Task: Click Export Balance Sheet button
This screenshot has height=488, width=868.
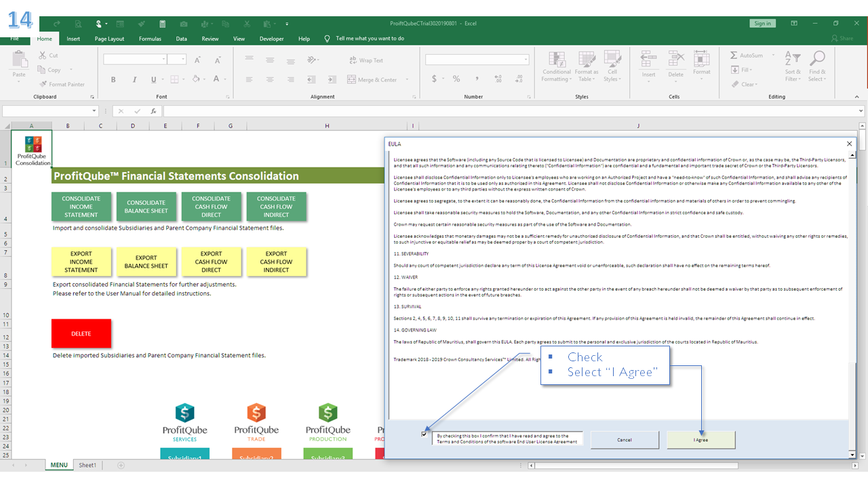Action: (x=146, y=262)
